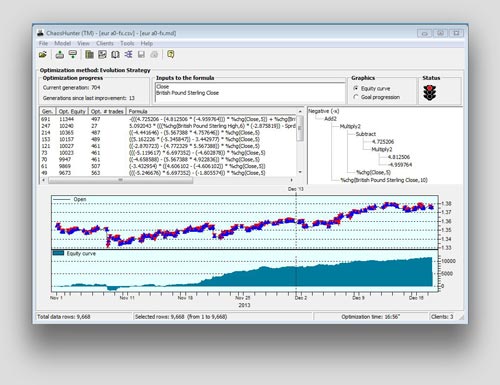Click the ChaosHunter app icon in title bar
Screen dimensions: 500x385
[x=40, y=33]
